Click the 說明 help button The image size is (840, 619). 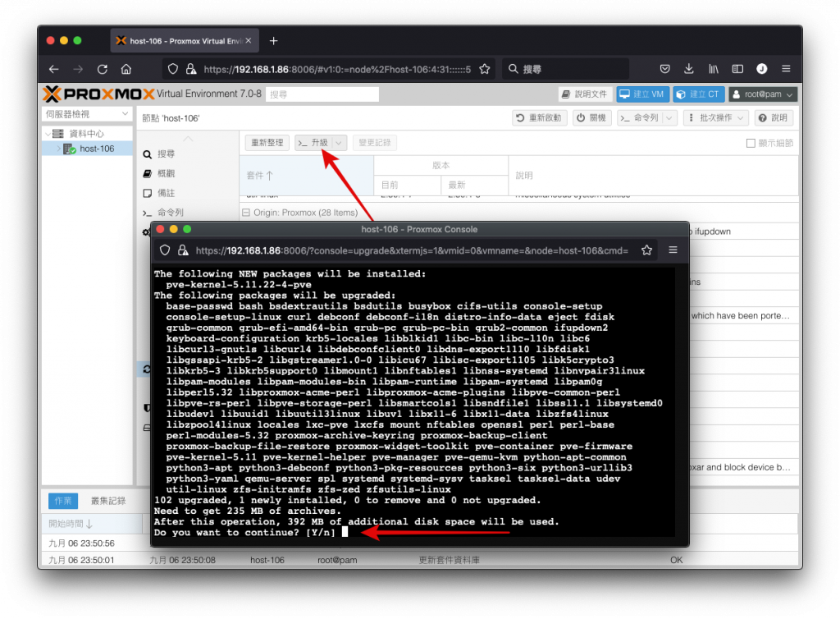tap(774, 118)
